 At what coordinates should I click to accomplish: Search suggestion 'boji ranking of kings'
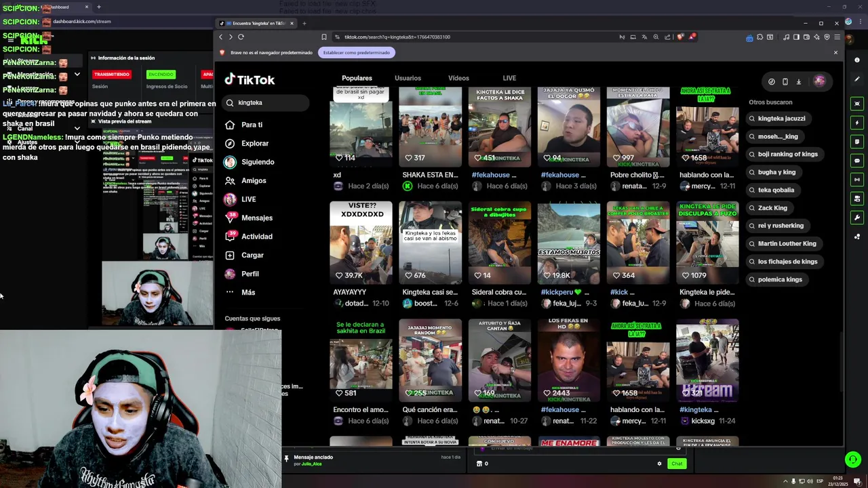click(784, 154)
